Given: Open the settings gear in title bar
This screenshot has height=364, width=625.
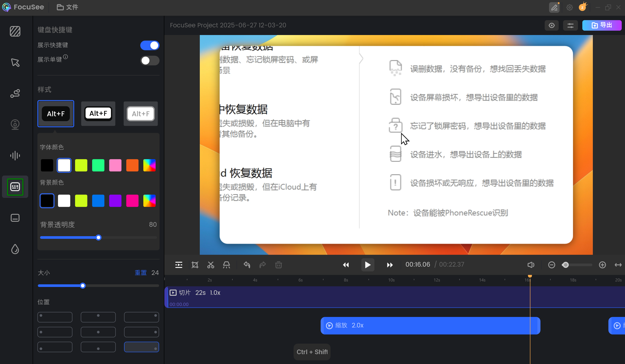Looking at the screenshot, I should pyautogui.click(x=570, y=7).
